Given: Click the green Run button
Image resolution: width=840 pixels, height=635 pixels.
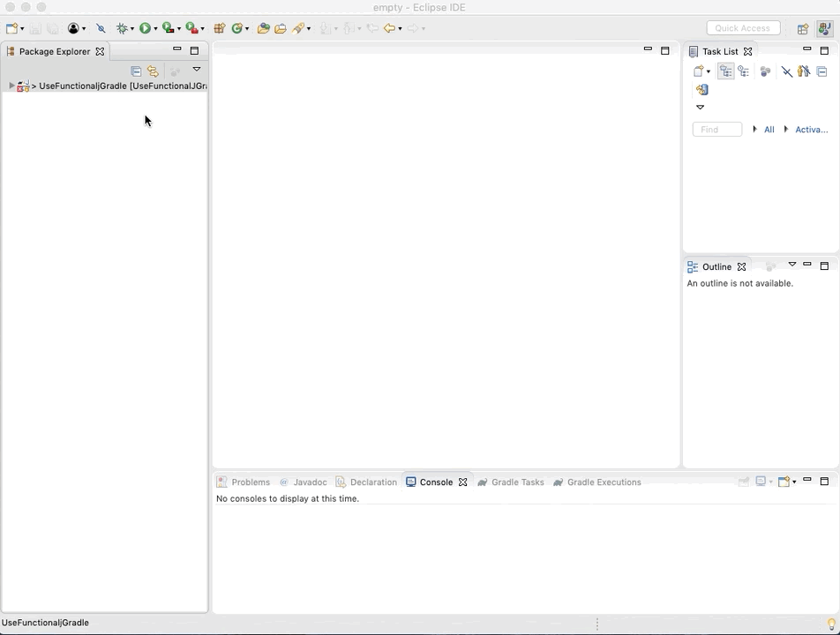Looking at the screenshot, I should [x=145, y=28].
